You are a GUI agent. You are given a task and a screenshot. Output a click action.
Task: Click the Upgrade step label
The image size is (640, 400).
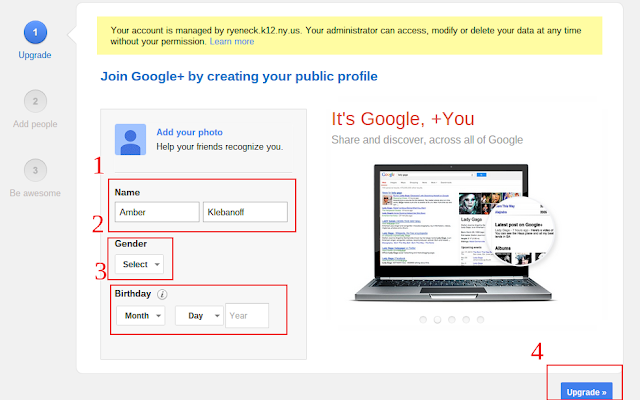pyautogui.click(x=35, y=55)
